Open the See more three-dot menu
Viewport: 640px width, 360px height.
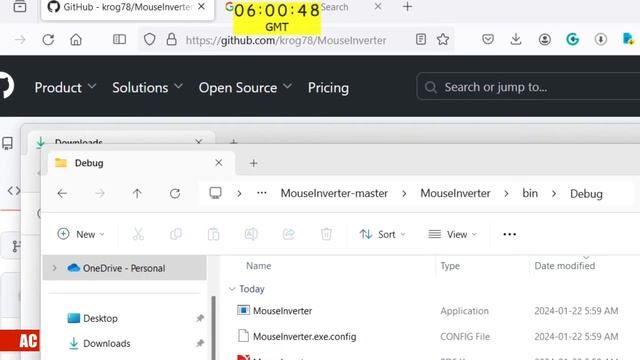point(509,234)
